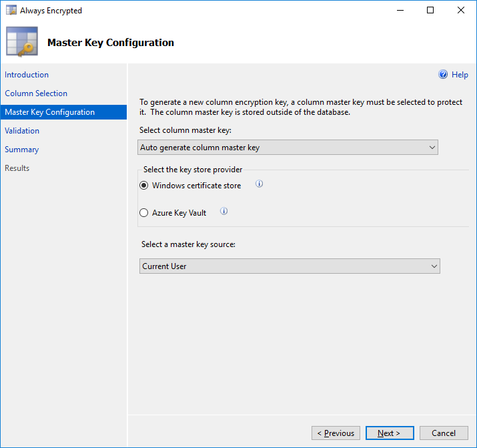477x448 pixels.
Task: Open the Validation step
Action: [x=22, y=131]
